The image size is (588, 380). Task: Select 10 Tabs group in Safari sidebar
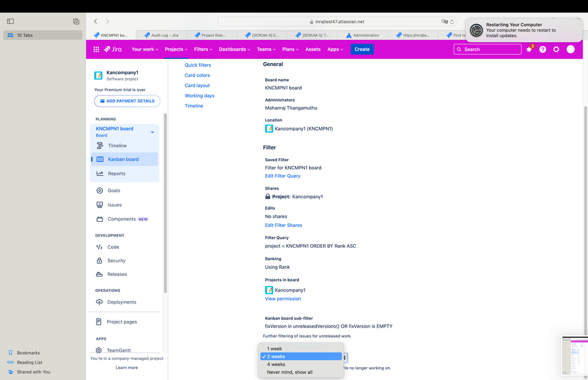pos(43,35)
